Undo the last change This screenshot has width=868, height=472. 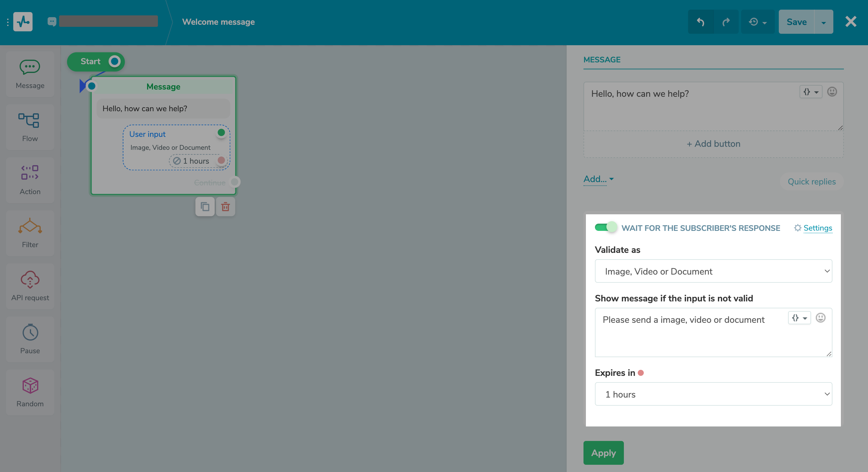click(x=700, y=22)
